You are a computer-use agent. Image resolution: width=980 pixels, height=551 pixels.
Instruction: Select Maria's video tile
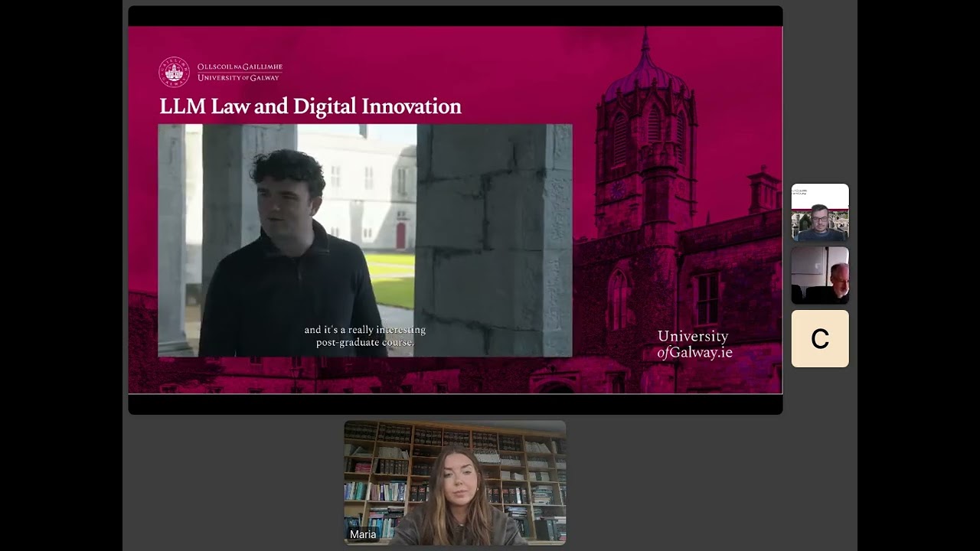(x=455, y=482)
